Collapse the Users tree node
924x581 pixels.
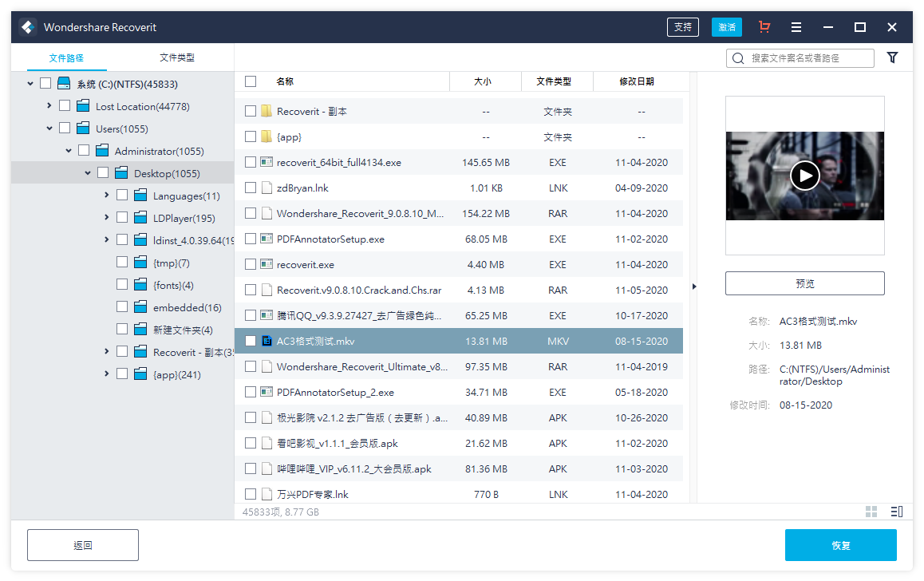tap(49, 128)
